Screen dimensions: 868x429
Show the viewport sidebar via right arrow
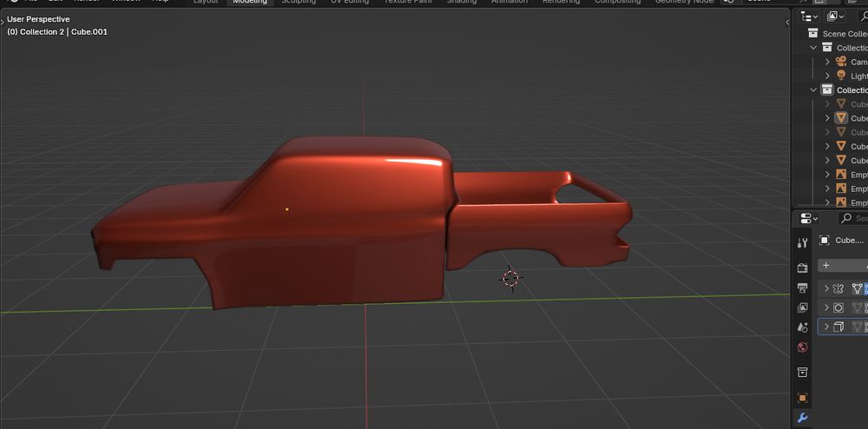pos(787,22)
